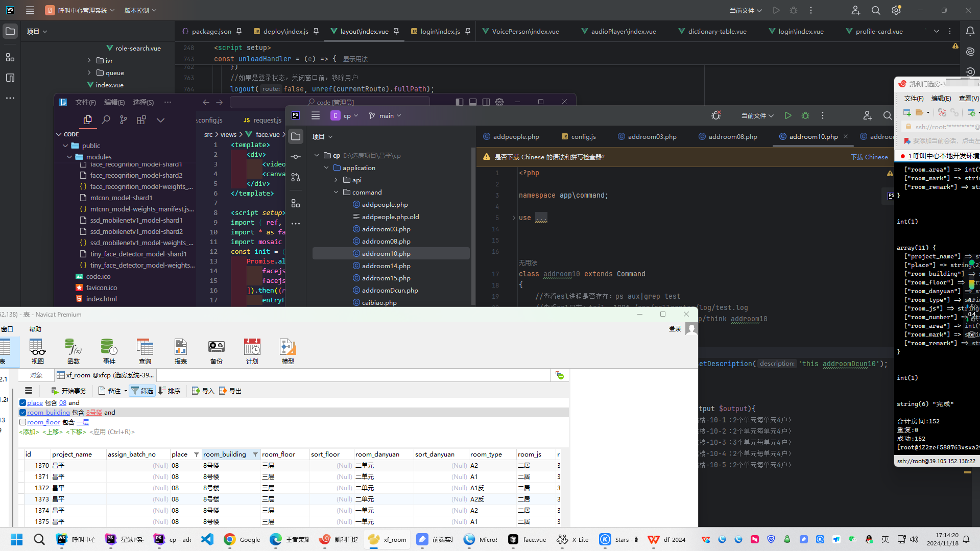
Task: Select addroom14.php in the command folder
Action: (386, 266)
